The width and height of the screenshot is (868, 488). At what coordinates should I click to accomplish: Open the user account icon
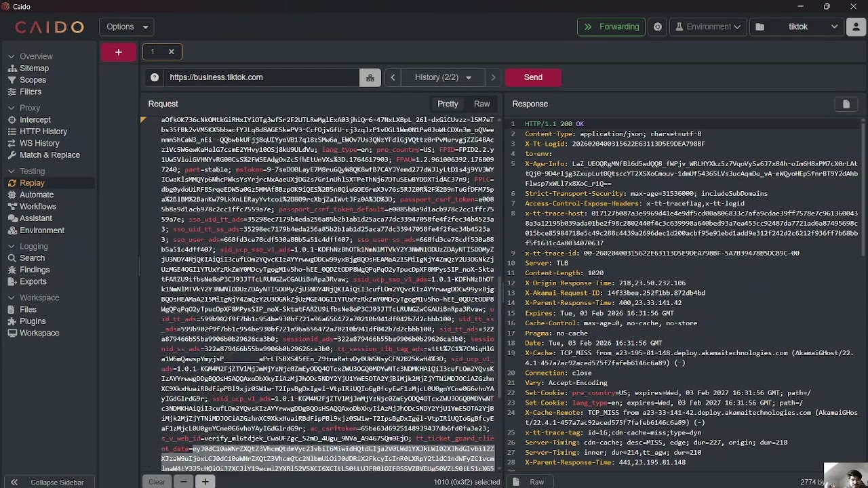coord(858,26)
